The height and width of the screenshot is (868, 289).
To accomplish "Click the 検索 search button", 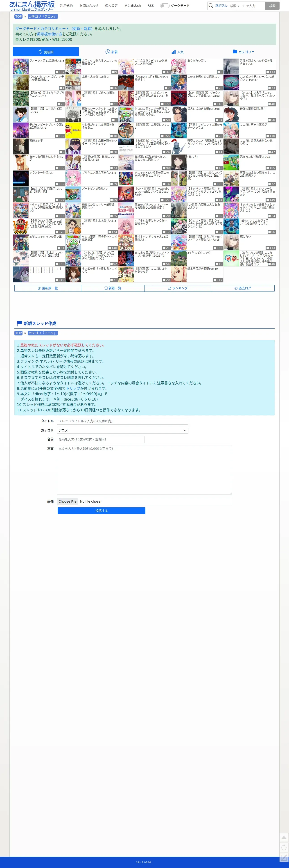I will [x=272, y=6].
